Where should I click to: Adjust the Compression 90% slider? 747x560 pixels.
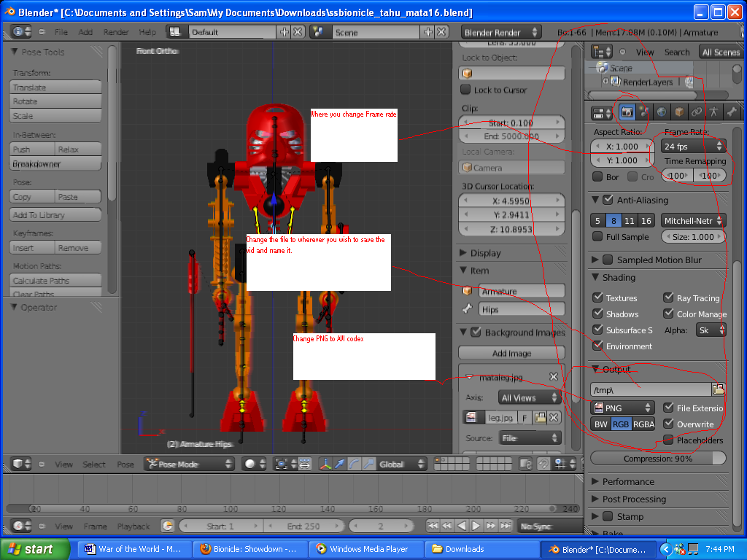point(657,458)
